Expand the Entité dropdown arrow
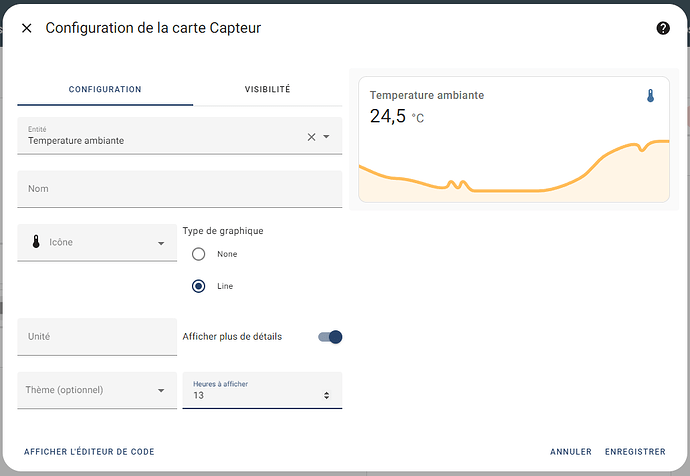The height and width of the screenshot is (476, 690). (x=326, y=137)
